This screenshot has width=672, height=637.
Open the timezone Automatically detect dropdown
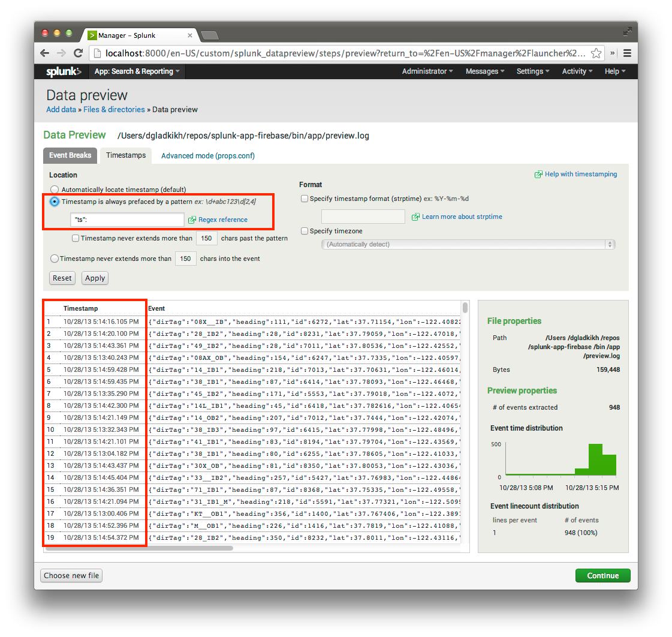point(468,245)
